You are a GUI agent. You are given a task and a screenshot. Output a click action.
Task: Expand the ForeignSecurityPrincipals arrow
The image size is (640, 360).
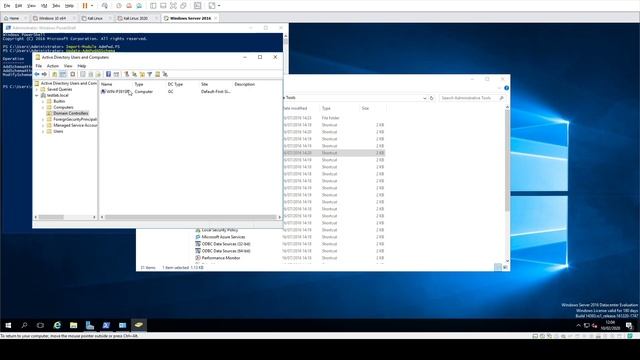tap(43, 120)
